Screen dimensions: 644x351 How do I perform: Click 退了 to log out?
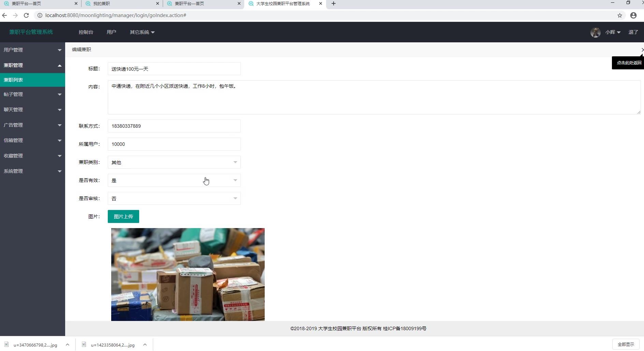[633, 32]
